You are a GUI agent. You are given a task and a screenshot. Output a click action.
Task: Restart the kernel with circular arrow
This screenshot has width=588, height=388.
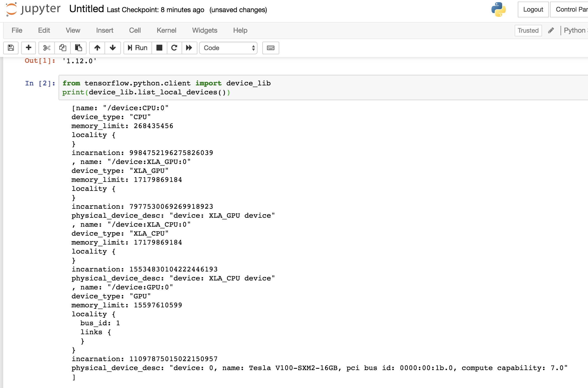174,48
